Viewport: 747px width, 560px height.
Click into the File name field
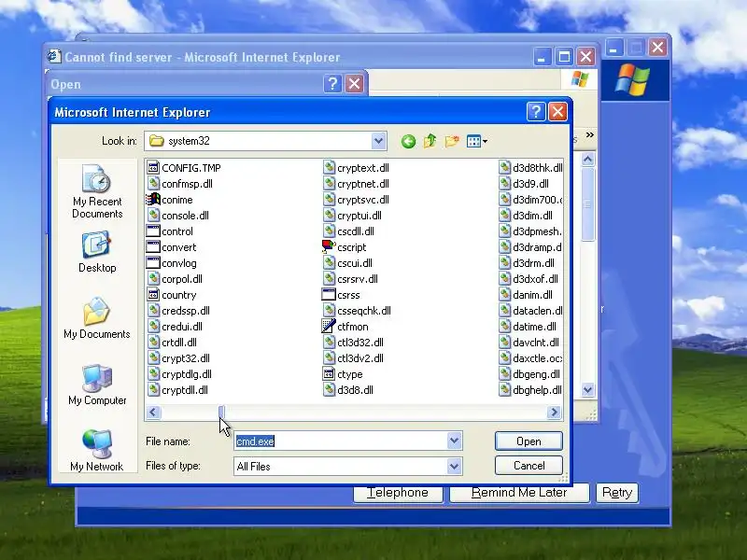[341, 441]
